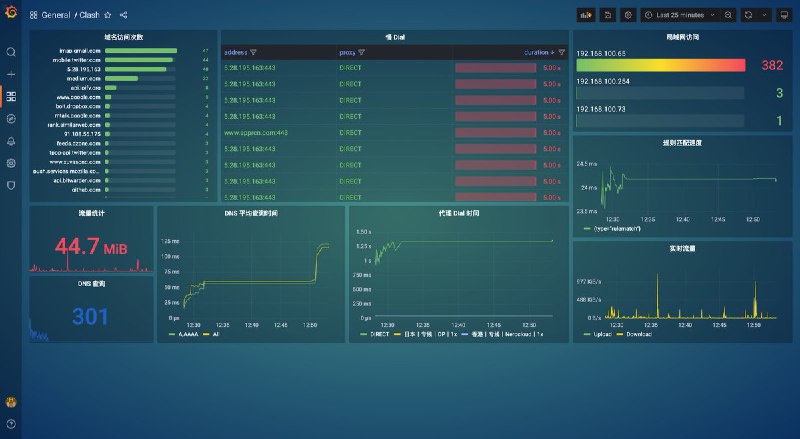Expand the refresh interval dropdown arrow
The width and height of the screenshot is (800, 439).
pos(765,15)
